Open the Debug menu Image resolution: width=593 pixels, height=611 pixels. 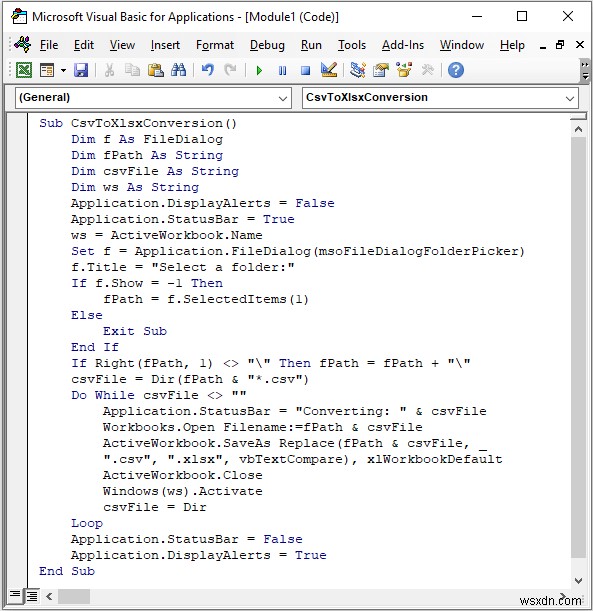click(x=267, y=45)
